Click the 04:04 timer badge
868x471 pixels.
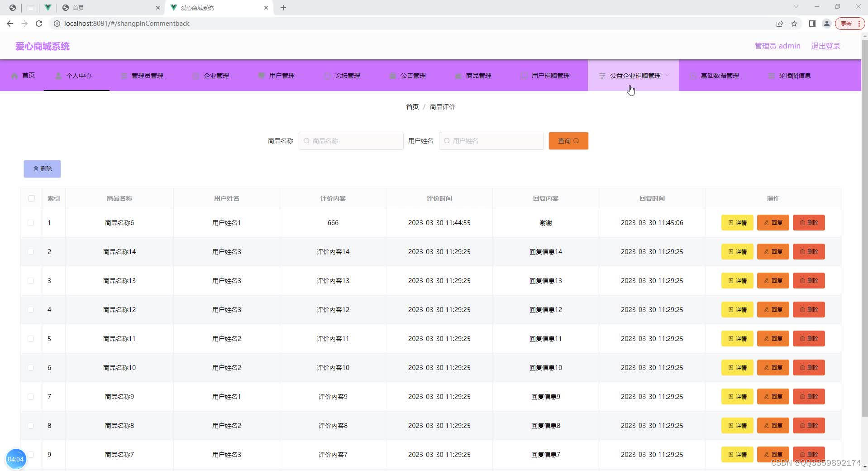[x=16, y=459]
